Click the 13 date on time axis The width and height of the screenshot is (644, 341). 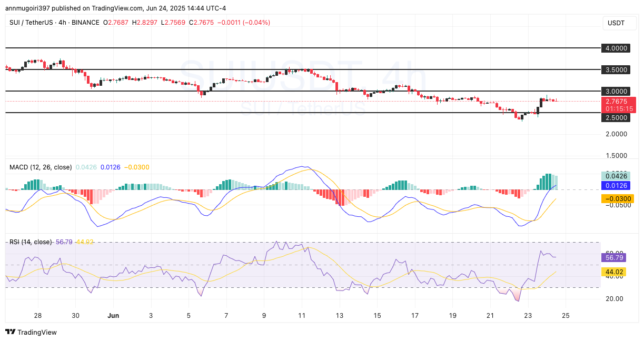point(340,315)
